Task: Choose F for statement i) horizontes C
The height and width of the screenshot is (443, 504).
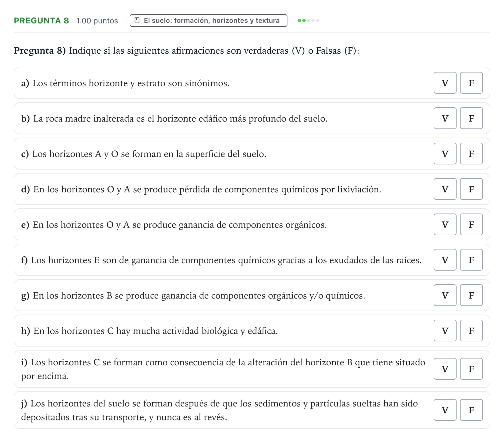Action: pos(471,369)
